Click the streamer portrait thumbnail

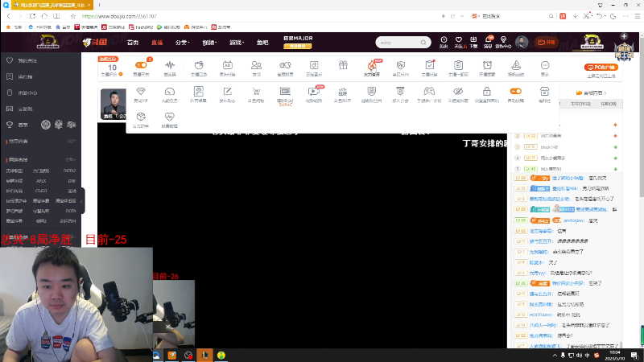[x=114, y=104]
